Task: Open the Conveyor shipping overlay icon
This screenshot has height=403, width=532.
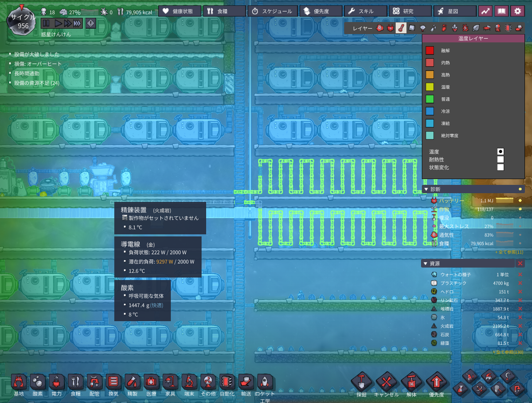Action: point(519,28)
